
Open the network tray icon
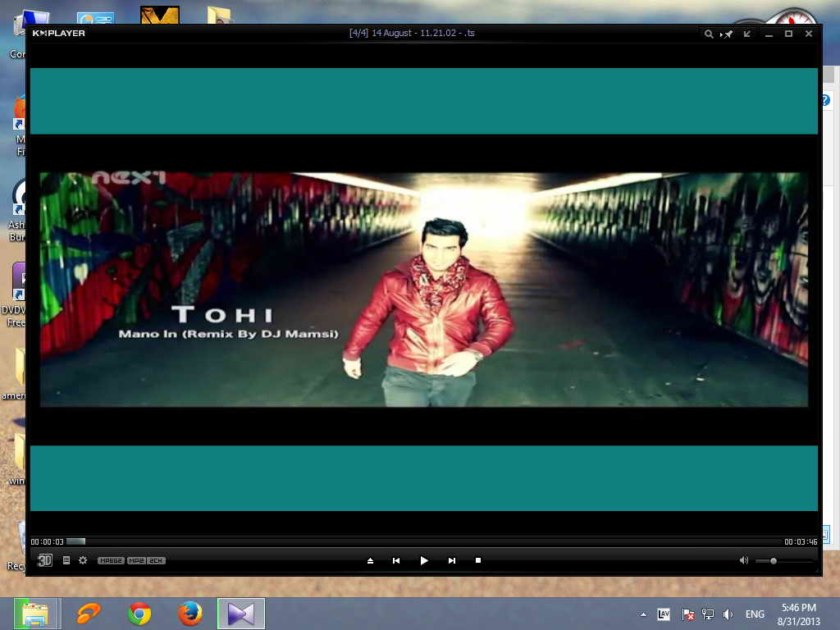pyautogui.click(x=708, y=614)
